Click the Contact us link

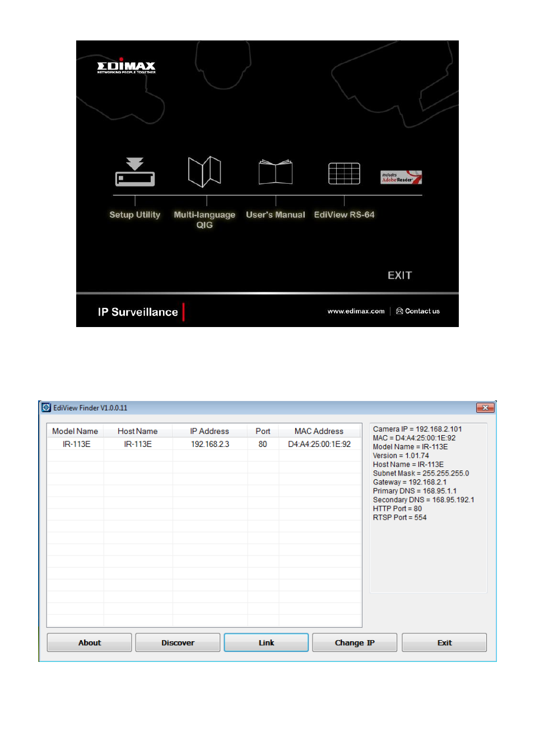(x=418, y=311)
